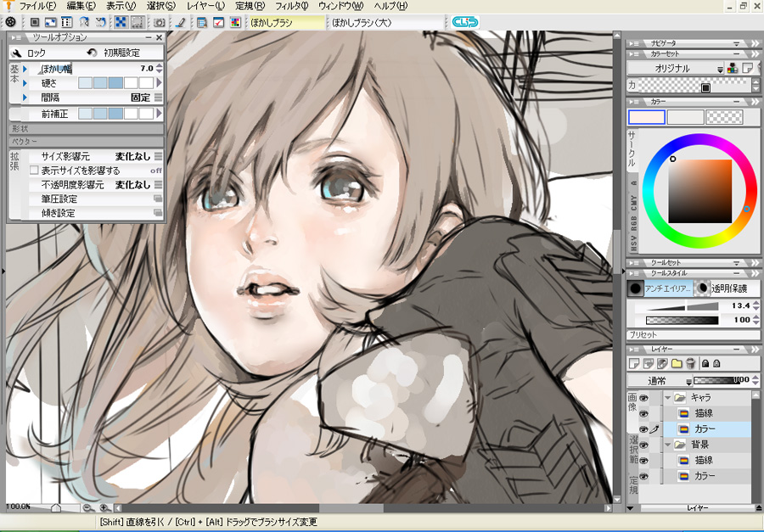Click the new page icon in the カラーセット panel

pos(747,68)
